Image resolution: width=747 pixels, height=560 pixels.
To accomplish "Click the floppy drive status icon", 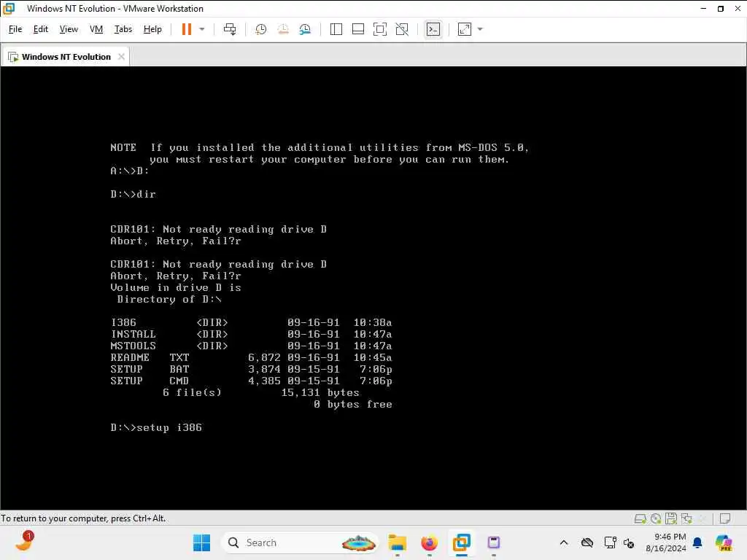I will pos(671,518).
